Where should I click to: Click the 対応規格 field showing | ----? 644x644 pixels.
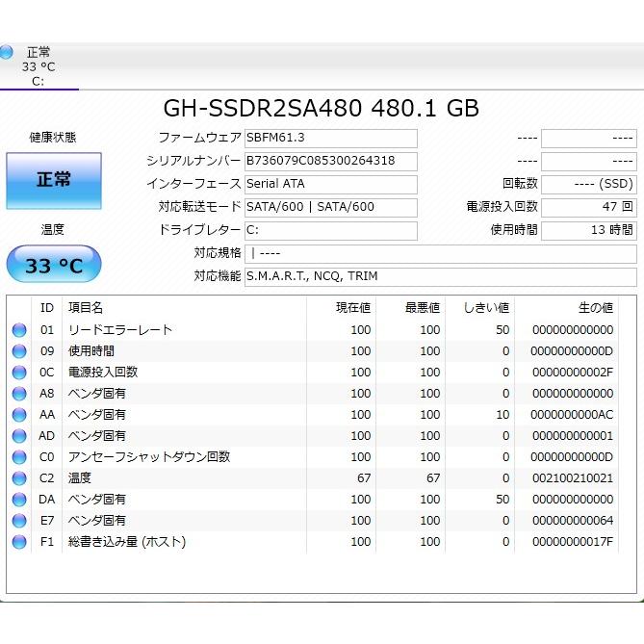[x=441, y=254]
